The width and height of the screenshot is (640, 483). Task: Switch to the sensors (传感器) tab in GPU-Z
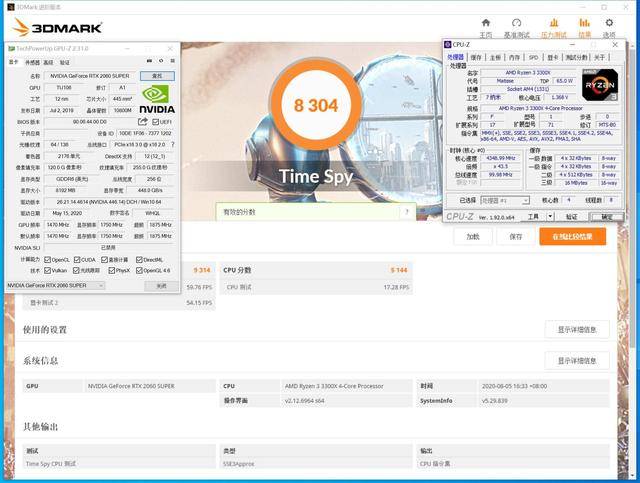pos(33,62)
